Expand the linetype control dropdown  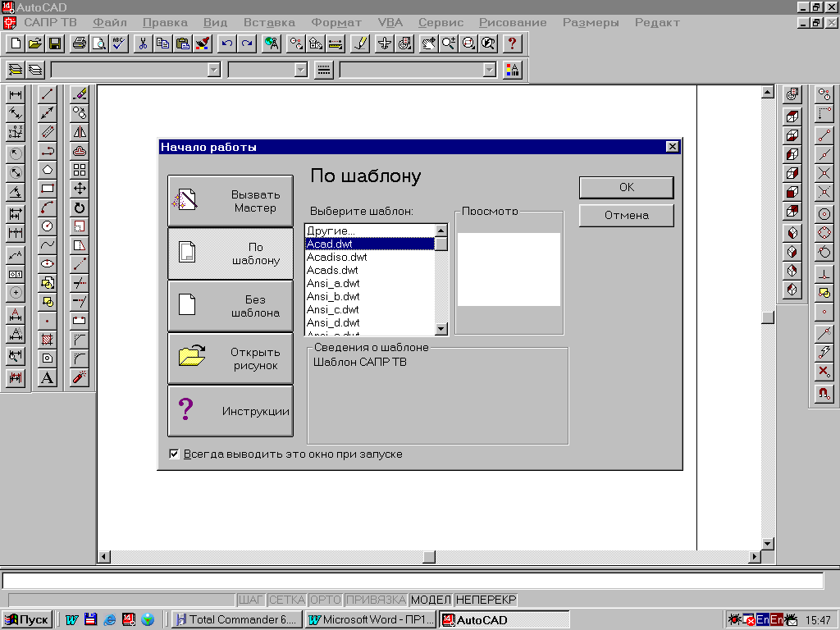point(490,70)
